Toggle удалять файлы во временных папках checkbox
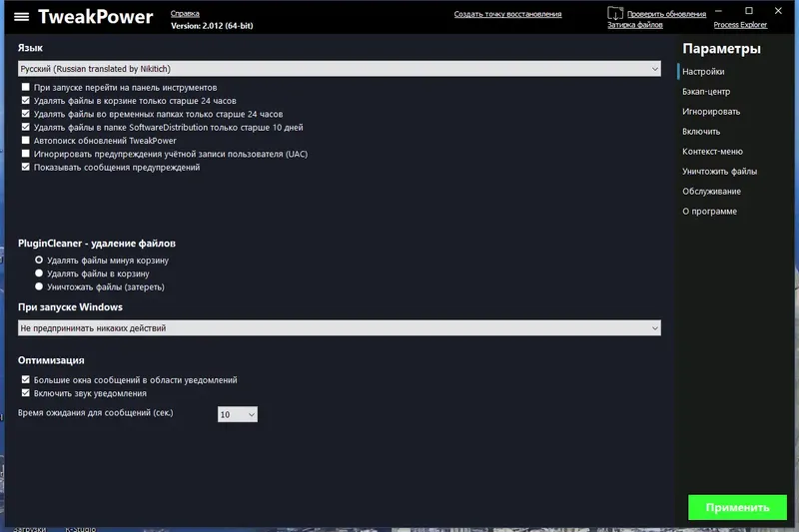 (x=26, y=114)
